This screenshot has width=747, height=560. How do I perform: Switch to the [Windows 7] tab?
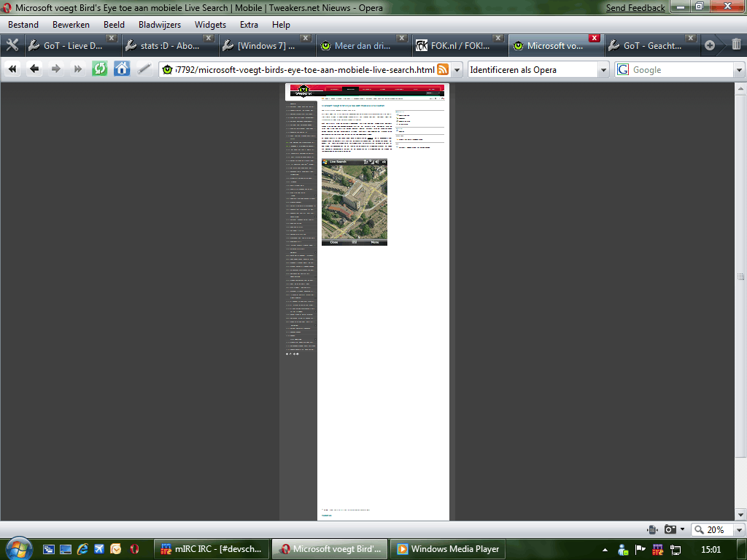click(x=266, y=46)
